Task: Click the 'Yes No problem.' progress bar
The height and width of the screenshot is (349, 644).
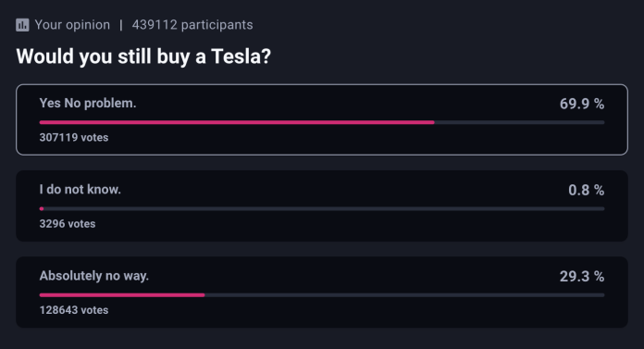Action: (322, 122)
